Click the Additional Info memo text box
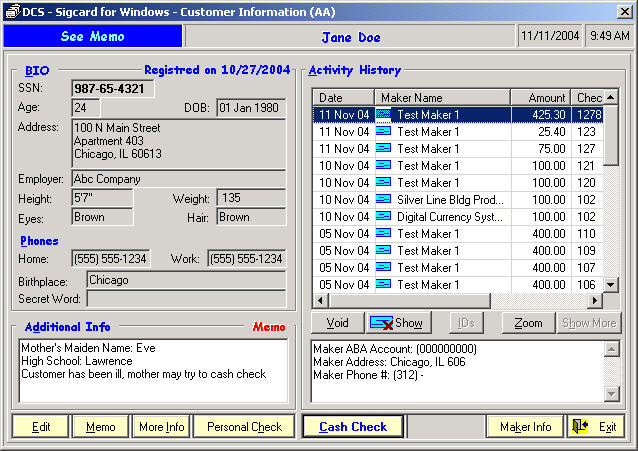Screen dimensions: 638x451 pyautogui.click(x=153, y=370)
